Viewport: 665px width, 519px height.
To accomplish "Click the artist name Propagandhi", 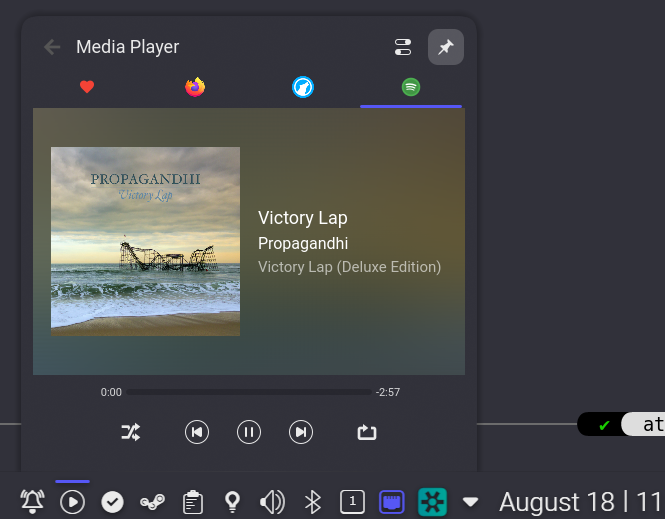I will tap(303, 243).
